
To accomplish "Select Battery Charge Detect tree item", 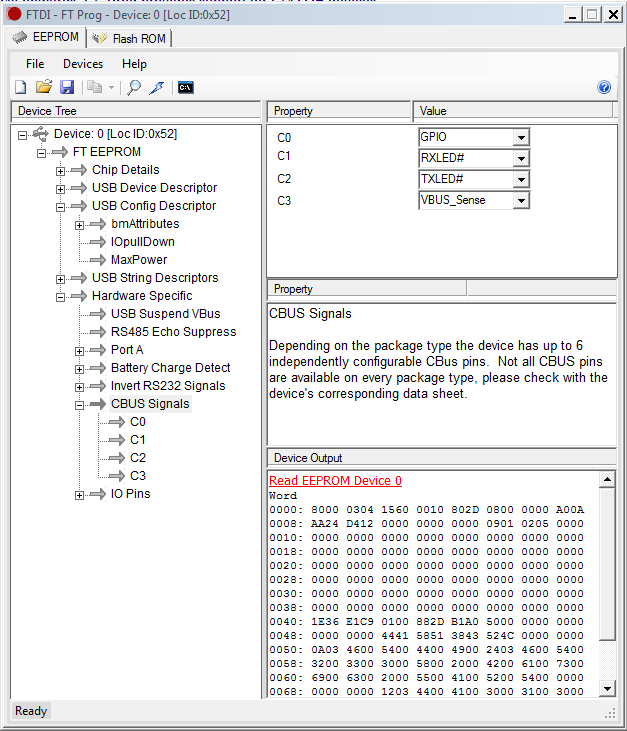I will [x=171, y=368].
